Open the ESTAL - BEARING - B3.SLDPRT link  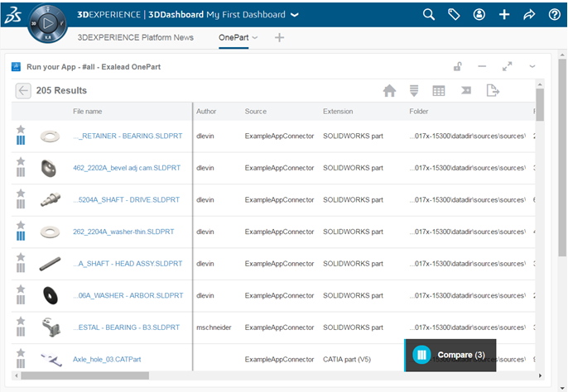pyautogui.click(x=127, y=327)
